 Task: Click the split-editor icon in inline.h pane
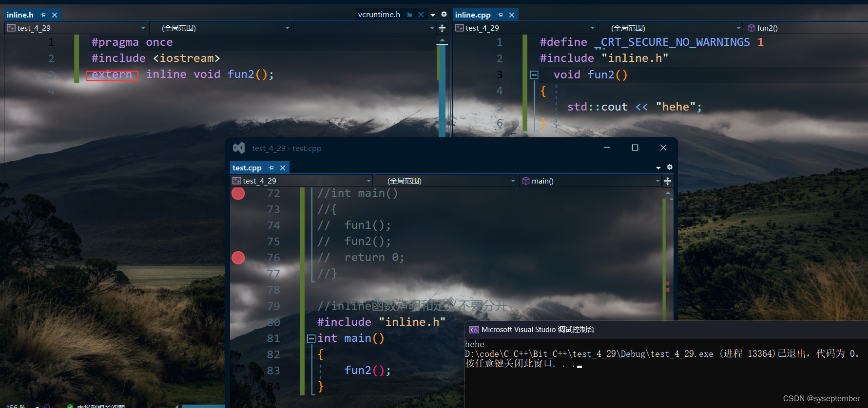coord(442,28)
